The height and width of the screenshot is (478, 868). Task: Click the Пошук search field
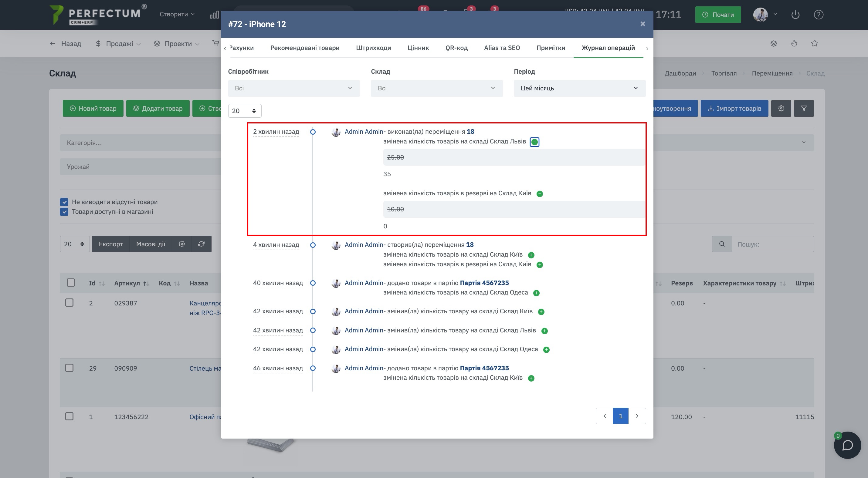772,244
